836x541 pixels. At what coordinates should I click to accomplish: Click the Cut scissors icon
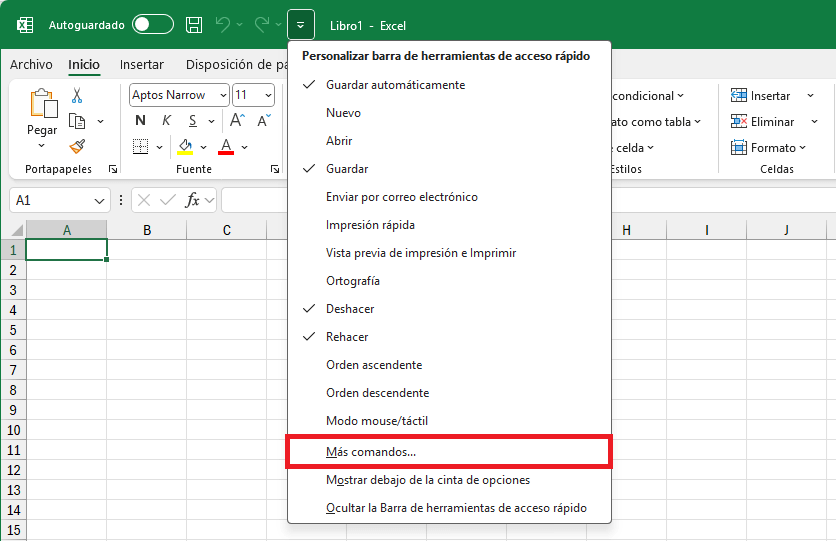(77, 96)
